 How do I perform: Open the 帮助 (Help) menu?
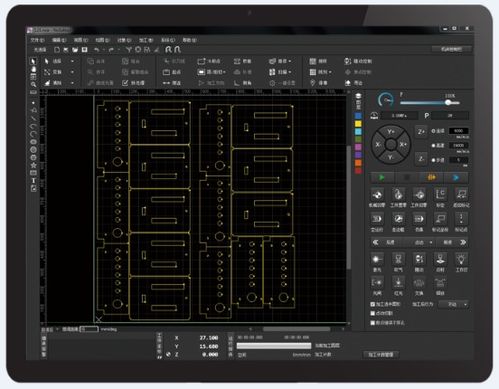(189, 40)
